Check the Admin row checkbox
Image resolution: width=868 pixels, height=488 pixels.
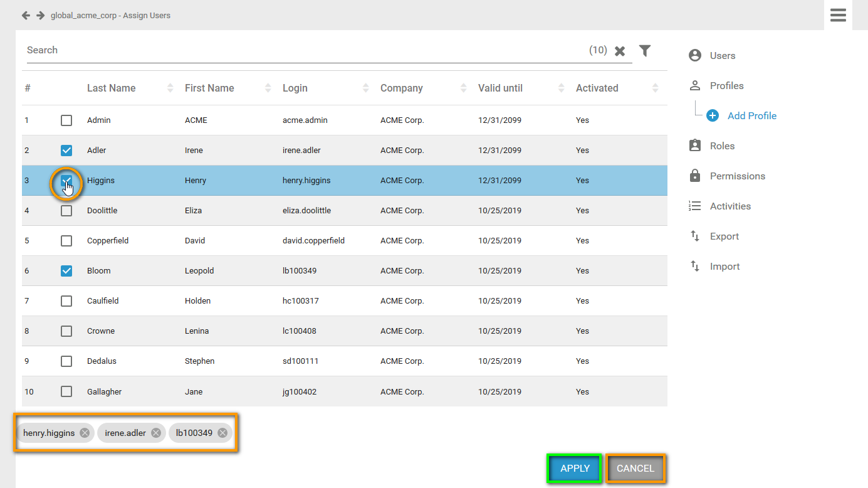click(66, 120)
